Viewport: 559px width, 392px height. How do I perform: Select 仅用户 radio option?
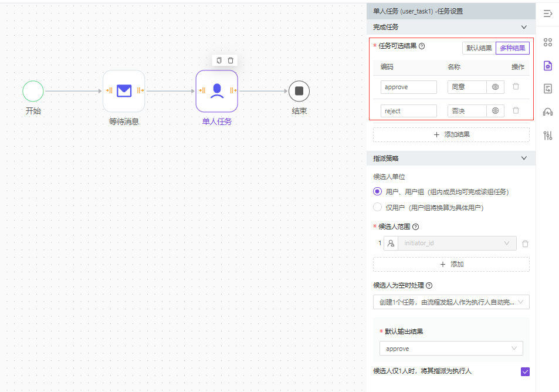click(378, 207)
